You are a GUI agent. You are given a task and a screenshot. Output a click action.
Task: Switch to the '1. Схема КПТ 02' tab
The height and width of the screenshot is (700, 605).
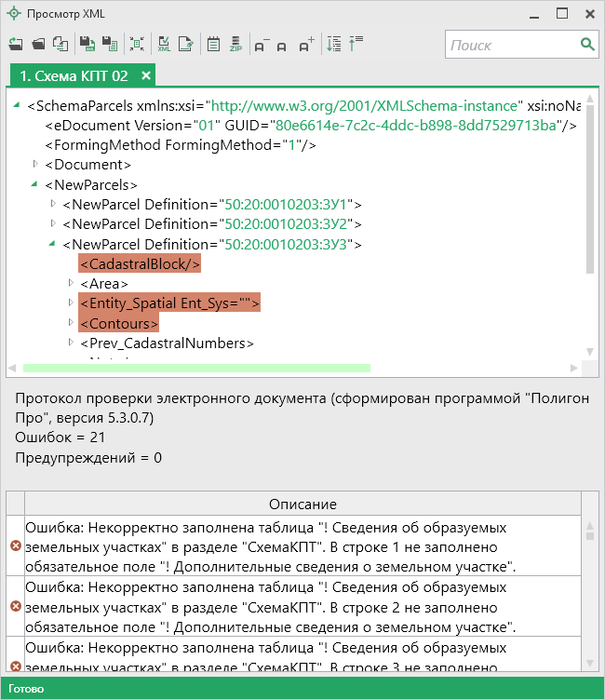click(74, 75)
